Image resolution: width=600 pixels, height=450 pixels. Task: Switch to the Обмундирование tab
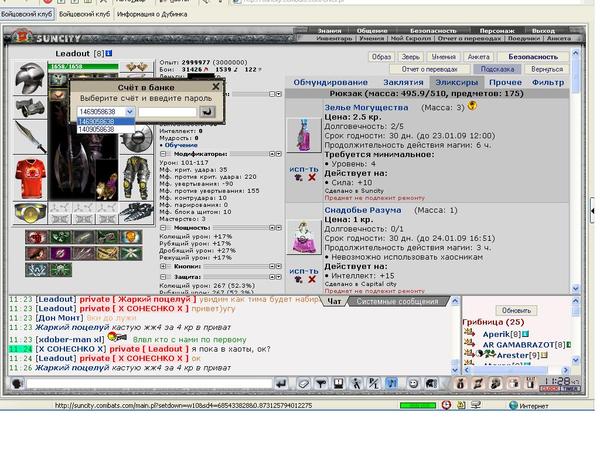tap(330, 82)
